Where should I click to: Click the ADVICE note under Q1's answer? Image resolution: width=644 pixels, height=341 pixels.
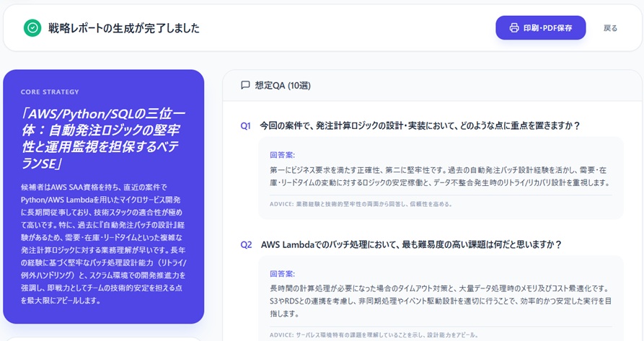click(361, 204)
